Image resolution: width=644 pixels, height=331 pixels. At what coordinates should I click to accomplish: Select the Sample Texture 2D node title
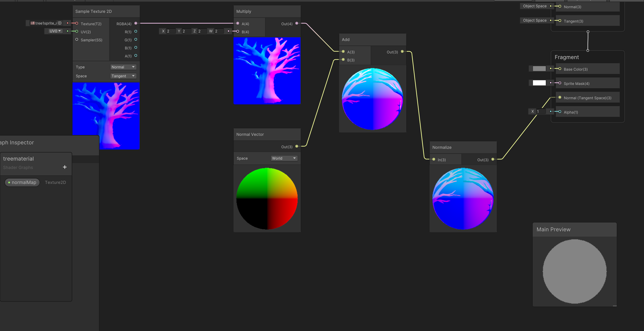pos(94,11)
